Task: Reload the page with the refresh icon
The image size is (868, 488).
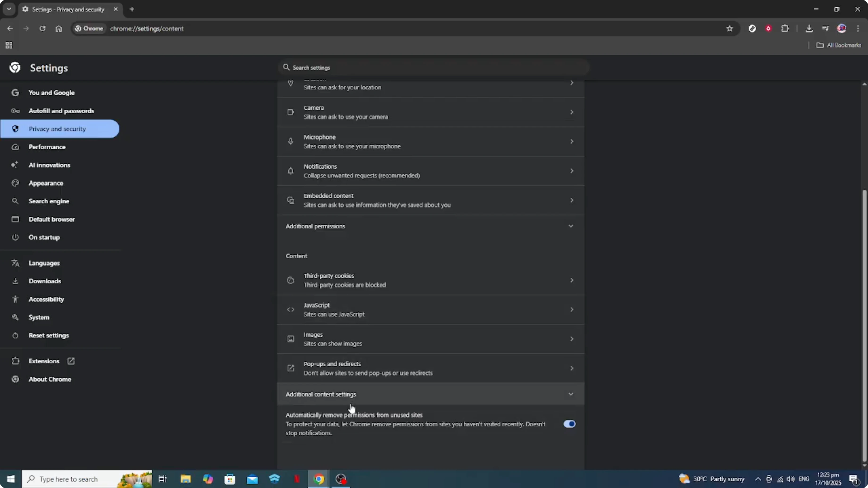Action: click(42, 29)
